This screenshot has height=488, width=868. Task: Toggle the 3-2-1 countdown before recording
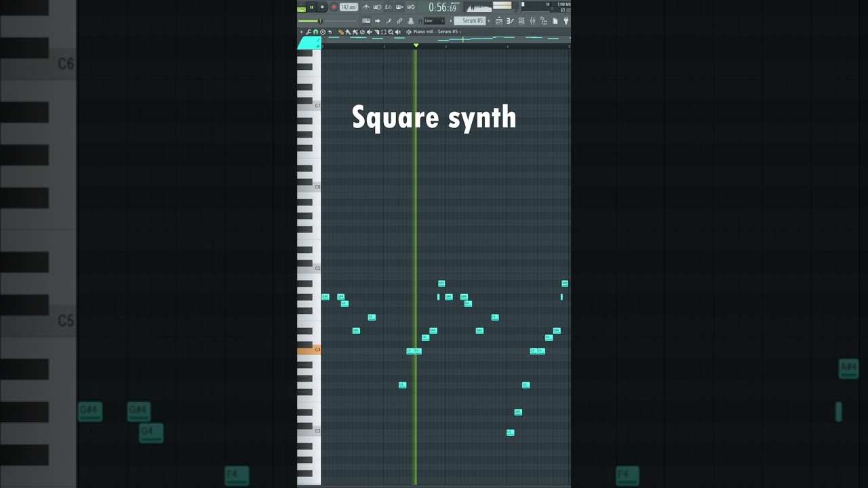pos(389,7)
